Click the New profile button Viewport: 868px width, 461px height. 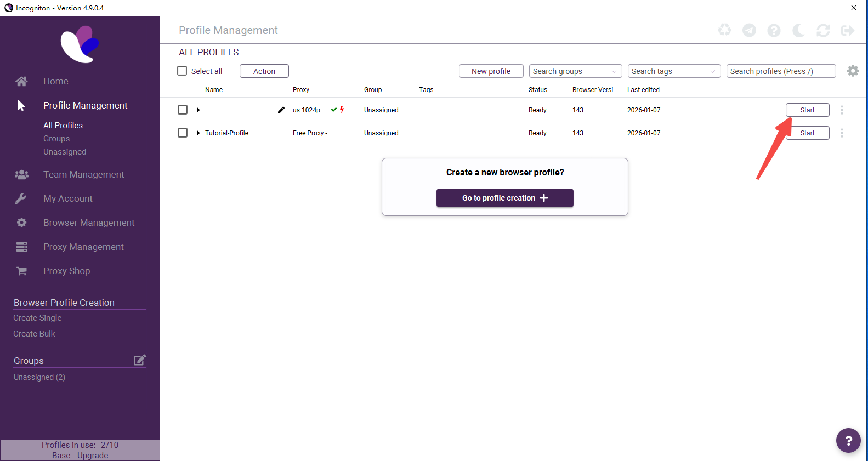(x=491, y=71)
